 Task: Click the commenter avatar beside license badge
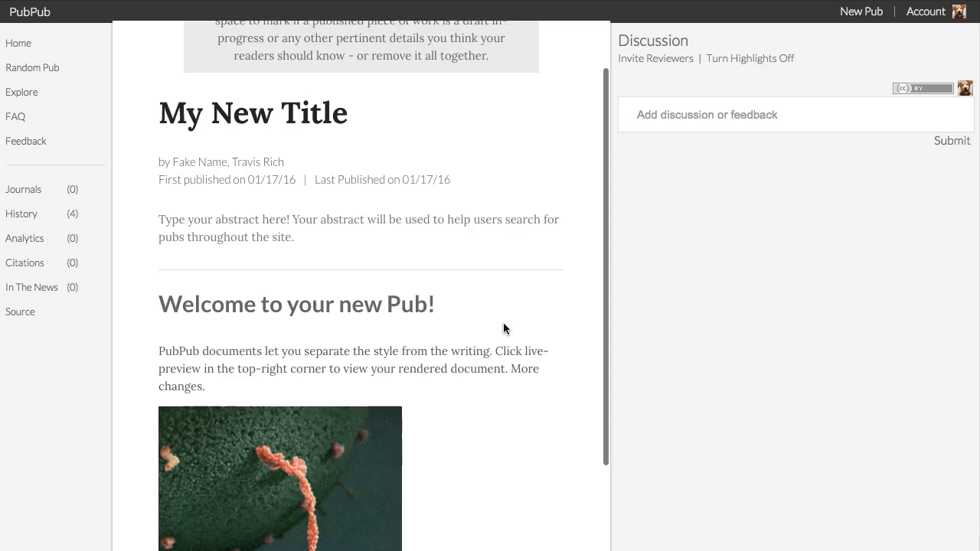[x=965, y=88]
